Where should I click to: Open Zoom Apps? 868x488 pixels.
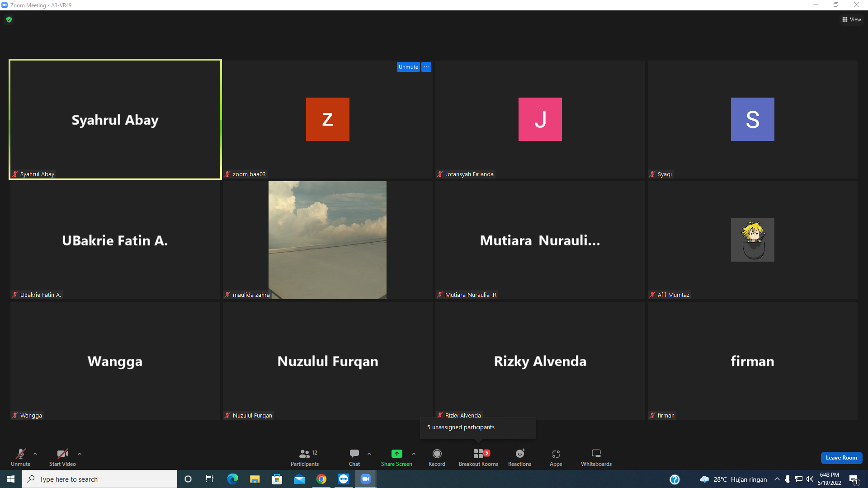[x=556, y=457]
